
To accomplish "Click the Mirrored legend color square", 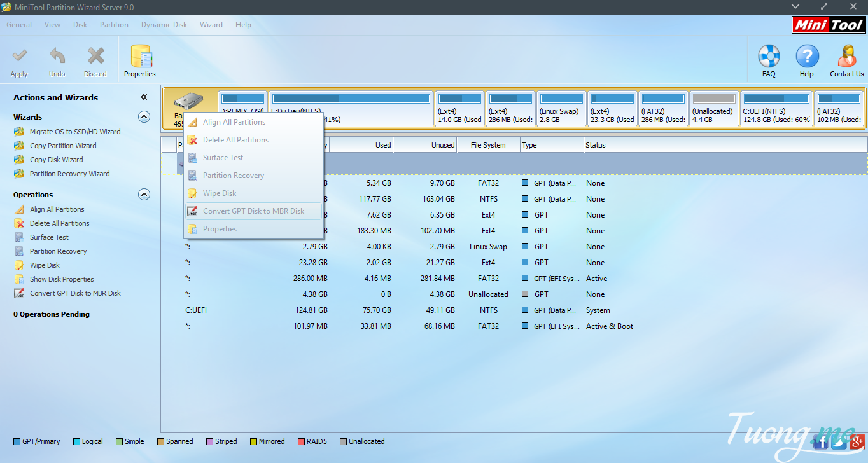I will click(253, 441).
